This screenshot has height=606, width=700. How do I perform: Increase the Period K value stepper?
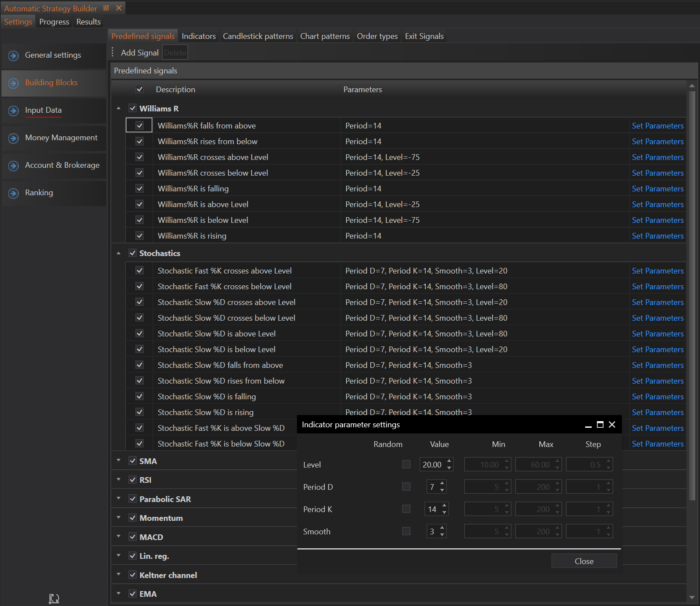[x=445, y=506]
